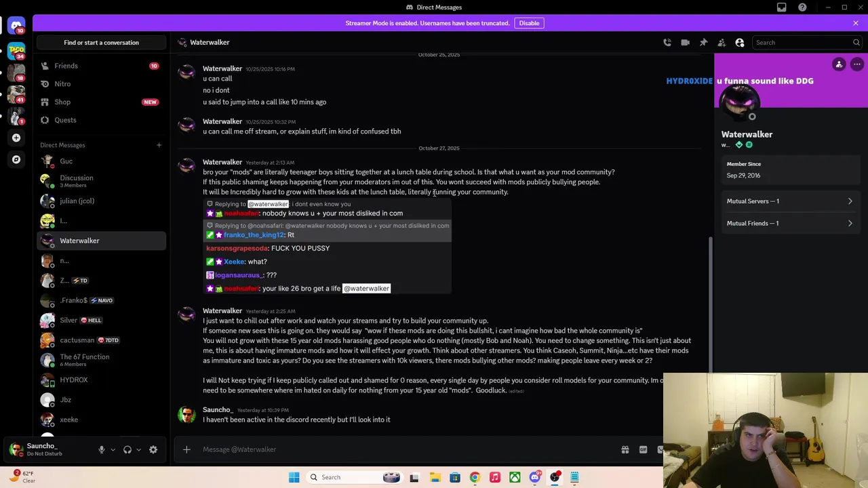This screenshot has height=488, width=868.
Task: Open the Silver direct message
Action: (x=101, y=320)
